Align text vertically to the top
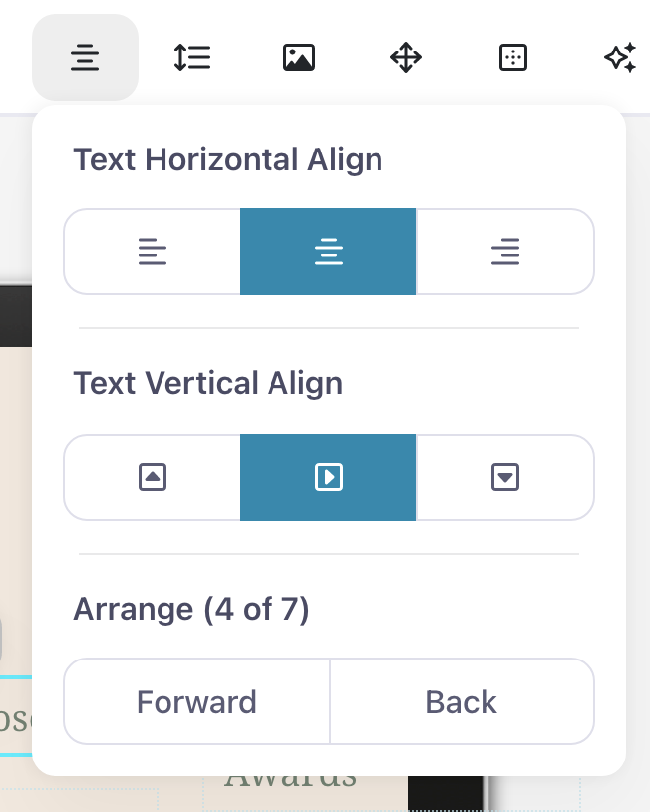 point(153,477)
